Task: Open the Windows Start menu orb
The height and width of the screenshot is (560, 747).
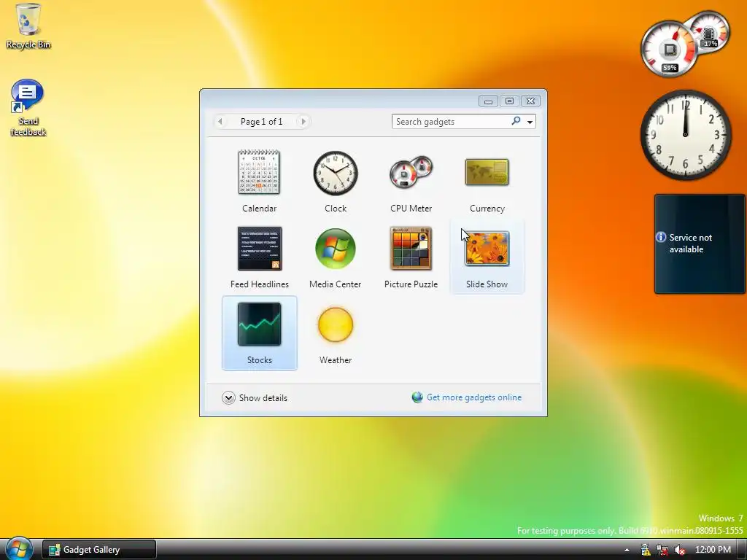Action: pyautogui.click(x=19, y=548)
